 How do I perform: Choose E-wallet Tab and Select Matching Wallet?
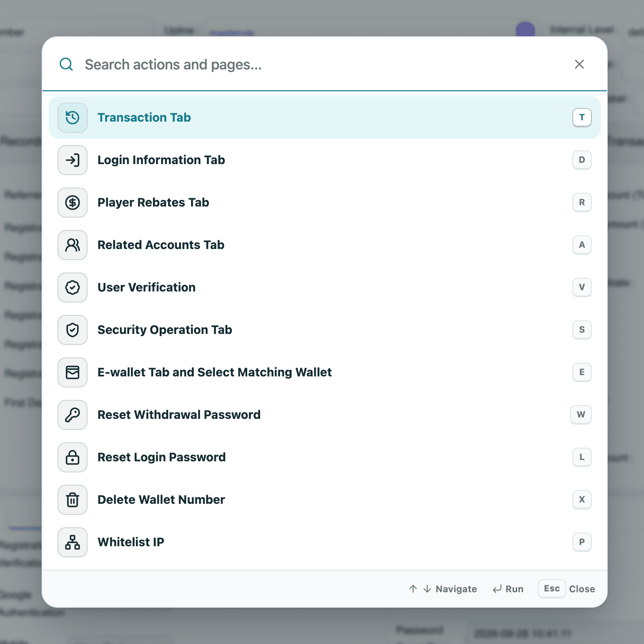click(x=325, y=372)
